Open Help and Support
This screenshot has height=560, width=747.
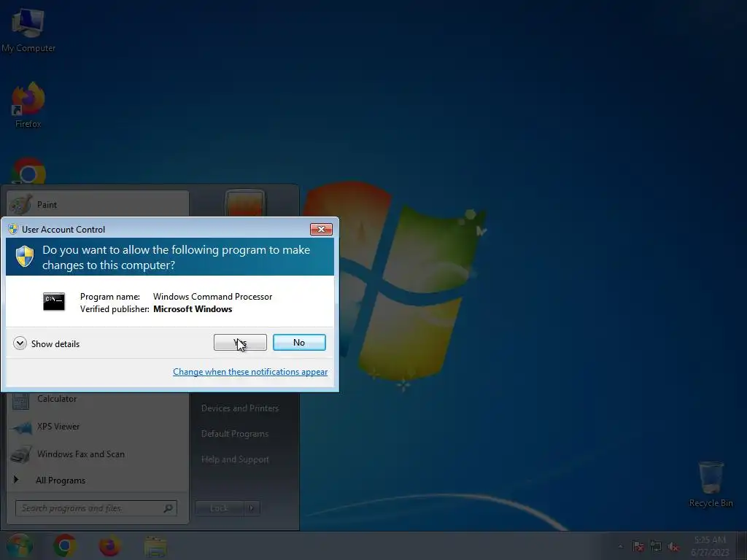point(235,459)
